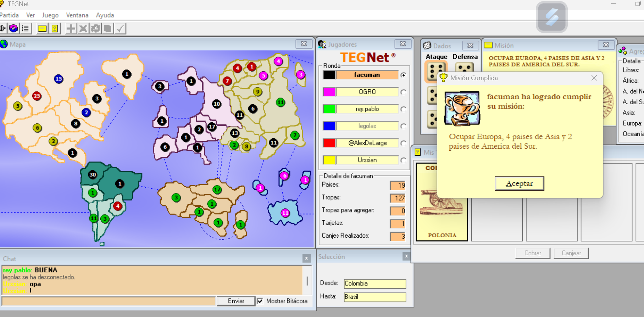644x317 pixels.
Task: Click the green 17 army token in Africa
Action: click(217, 190)
